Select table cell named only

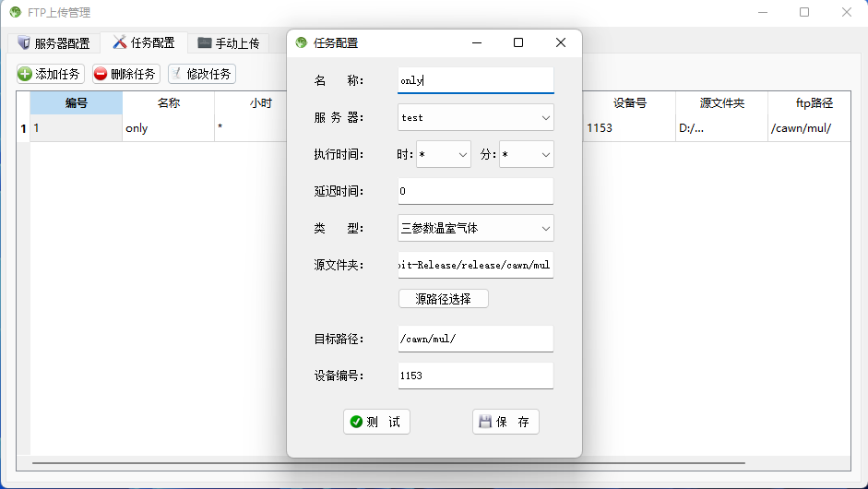click(168, 128)
